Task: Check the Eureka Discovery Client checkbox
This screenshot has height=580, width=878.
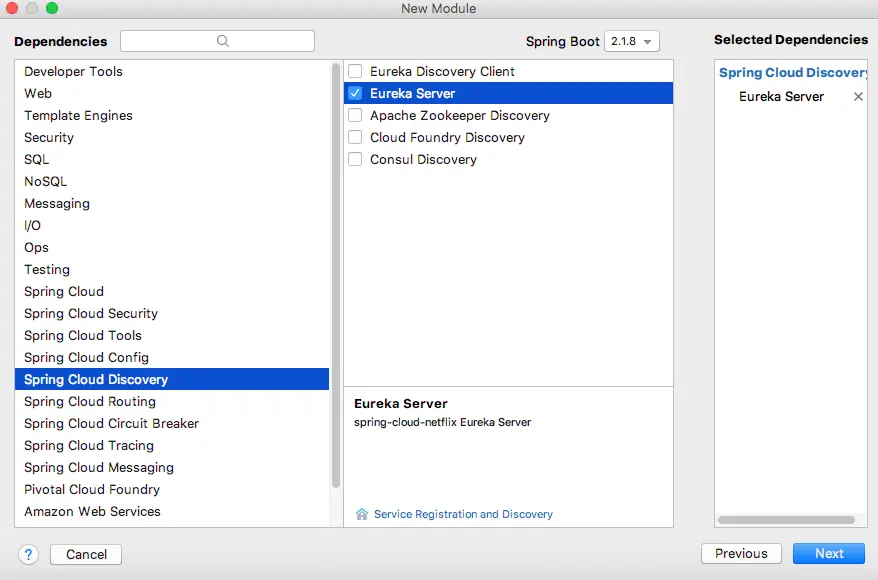Action: 355,71
